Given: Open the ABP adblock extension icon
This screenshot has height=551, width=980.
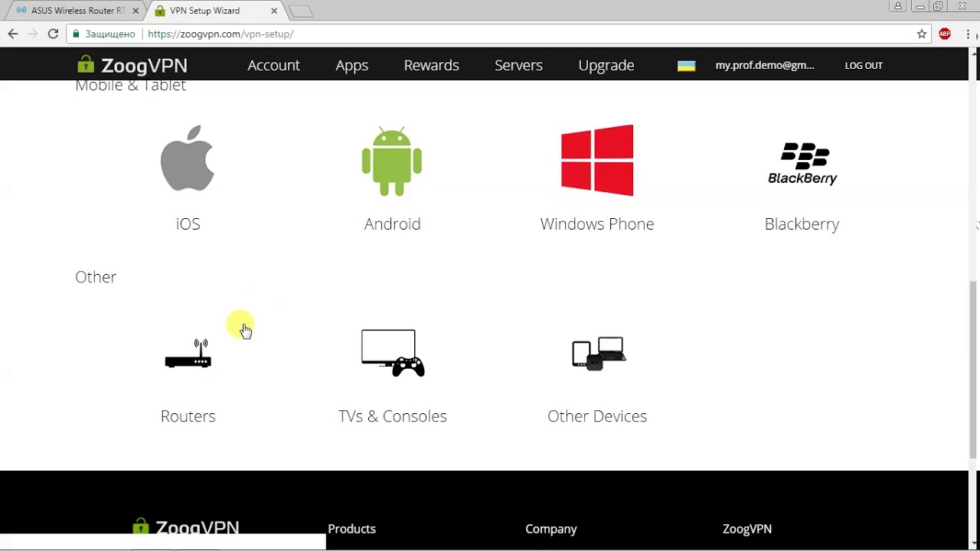Looking at the screenshot, I should (945, 34).
